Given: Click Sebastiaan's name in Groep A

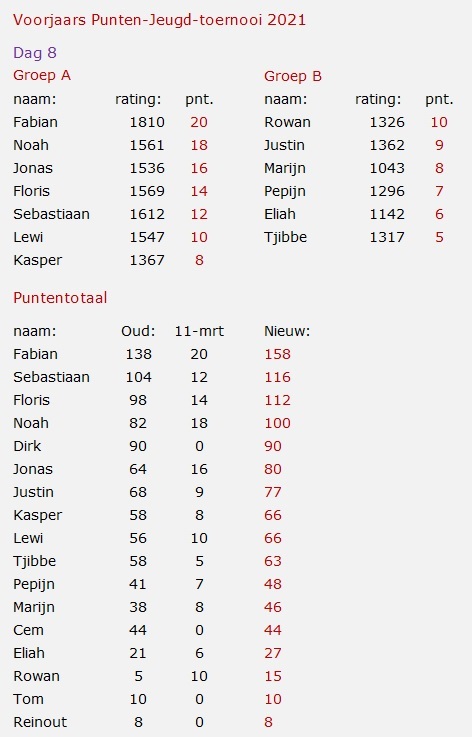Looking at the screenshot, I should (x=51, y=214).
